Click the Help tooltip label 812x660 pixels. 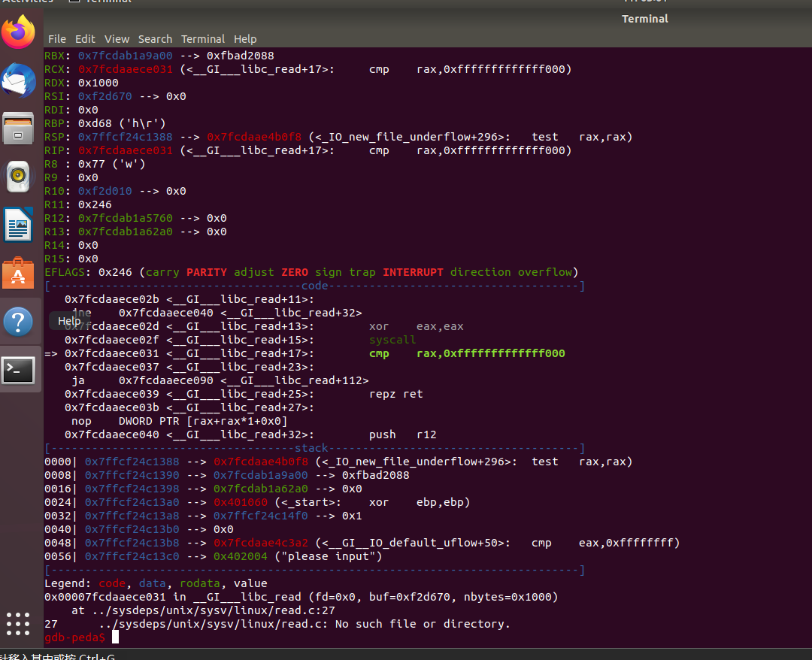69,321
